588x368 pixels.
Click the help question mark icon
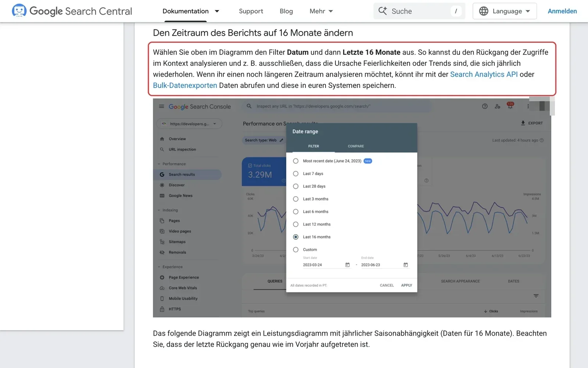[485, 106]
